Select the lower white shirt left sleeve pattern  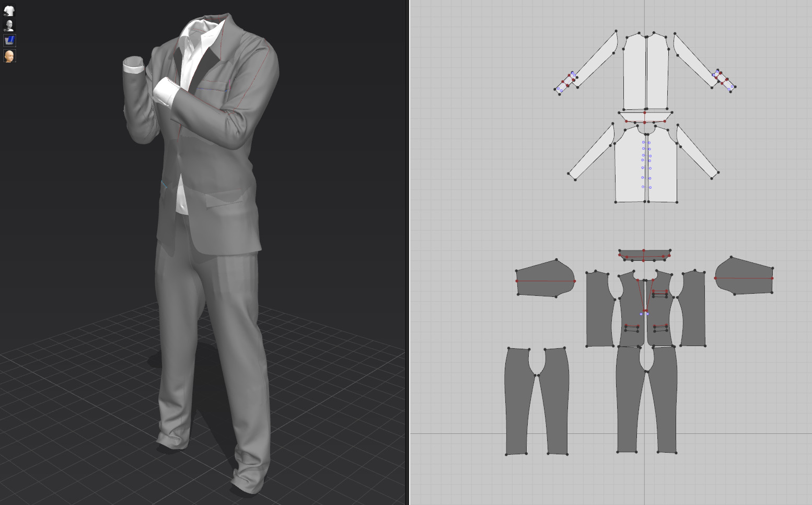(592, 152)
